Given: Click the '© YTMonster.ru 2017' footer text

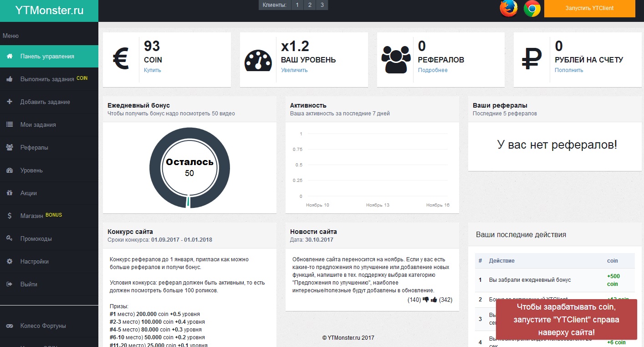Looking at the screenshot, I should click(348, 338).
